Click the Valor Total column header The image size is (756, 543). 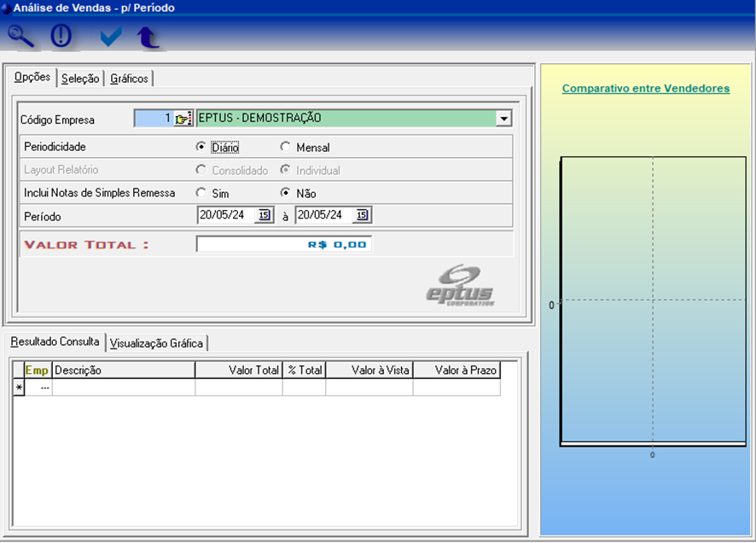tap(239, 371)
